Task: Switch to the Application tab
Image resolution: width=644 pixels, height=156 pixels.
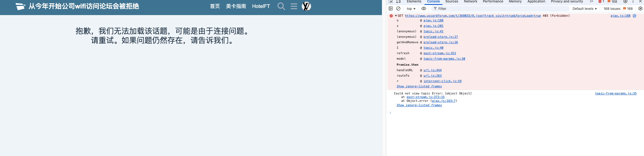Action: [x=536, y=1]
